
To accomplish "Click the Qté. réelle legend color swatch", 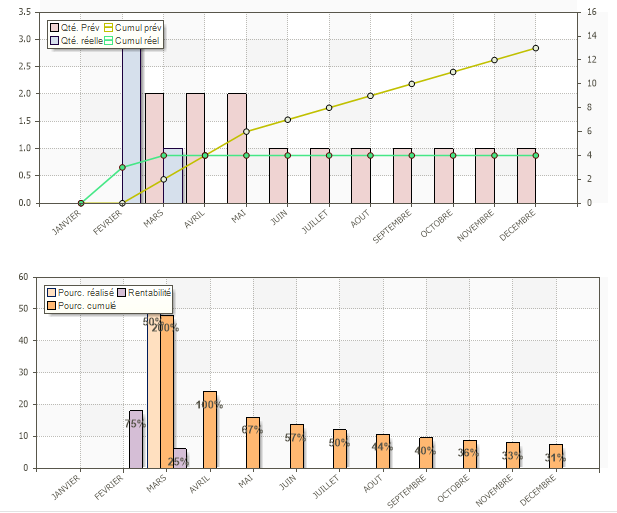I will point(54,40).
